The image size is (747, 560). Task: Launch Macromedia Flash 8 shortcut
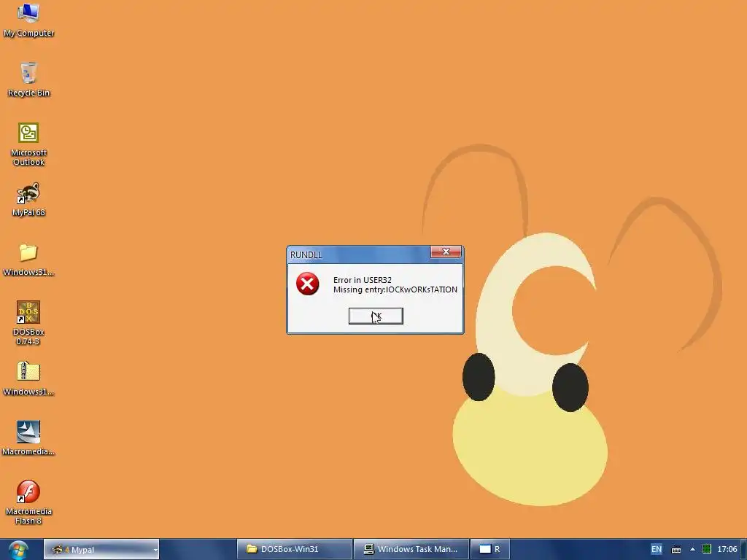(x=28, y=502)
